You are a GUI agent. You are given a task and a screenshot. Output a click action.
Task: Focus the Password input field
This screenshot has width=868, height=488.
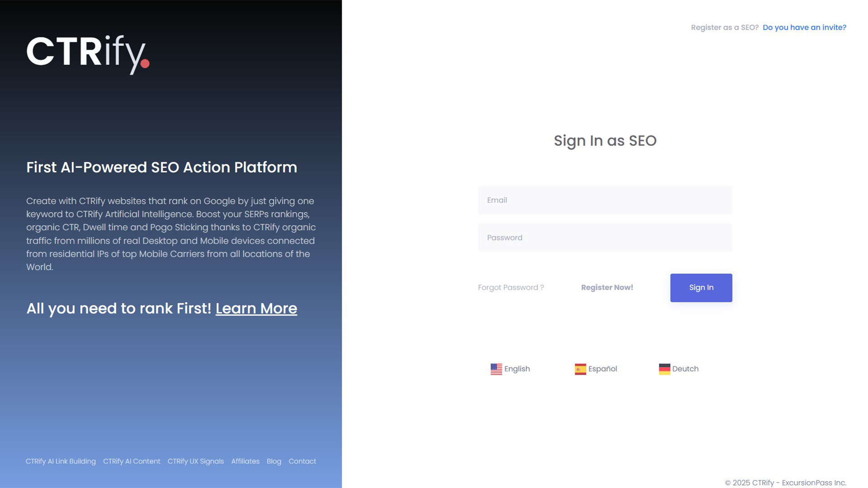[605, 238]
